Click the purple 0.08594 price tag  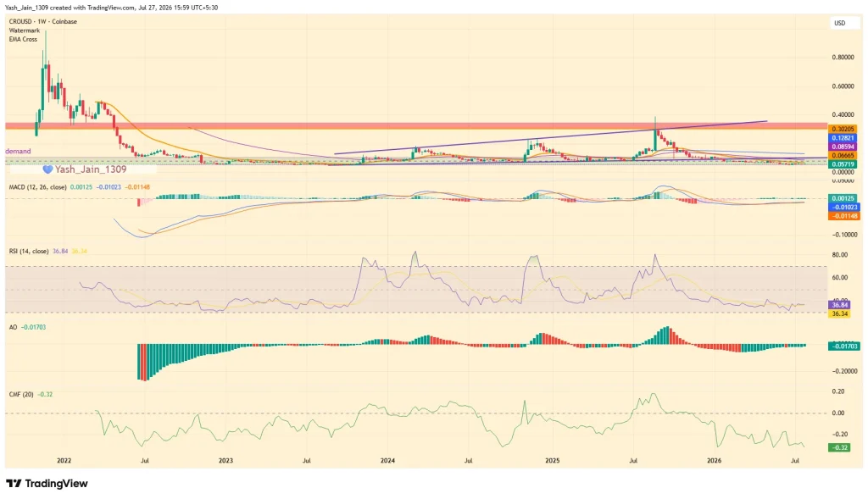click(x=843, y=147)
